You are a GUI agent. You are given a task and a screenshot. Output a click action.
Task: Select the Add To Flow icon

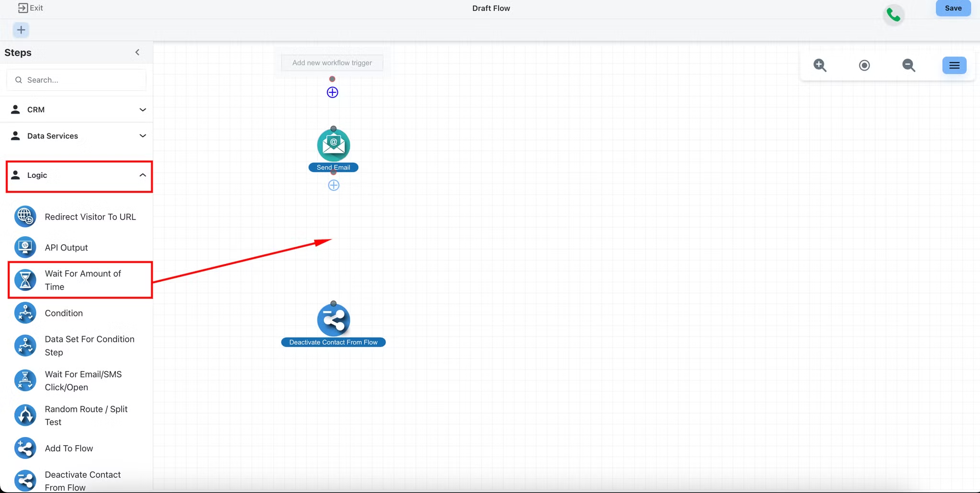click(25, 449)
